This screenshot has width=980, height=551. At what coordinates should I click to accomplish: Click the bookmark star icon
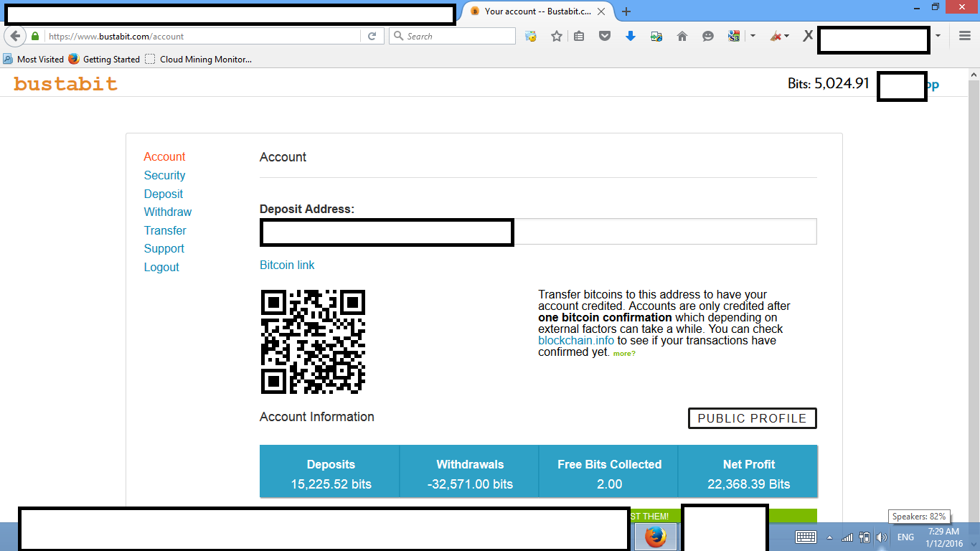[x=556, y=36]
